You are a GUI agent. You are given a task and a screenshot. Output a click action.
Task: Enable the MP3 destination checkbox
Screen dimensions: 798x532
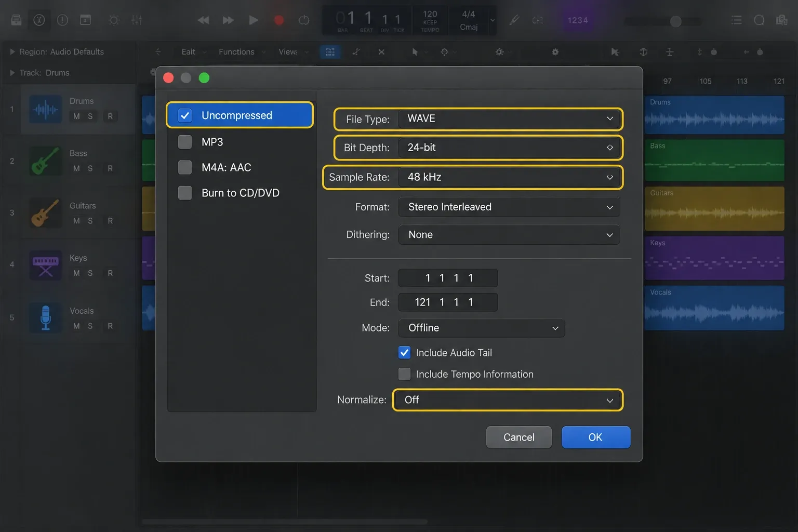pos(185,142)
